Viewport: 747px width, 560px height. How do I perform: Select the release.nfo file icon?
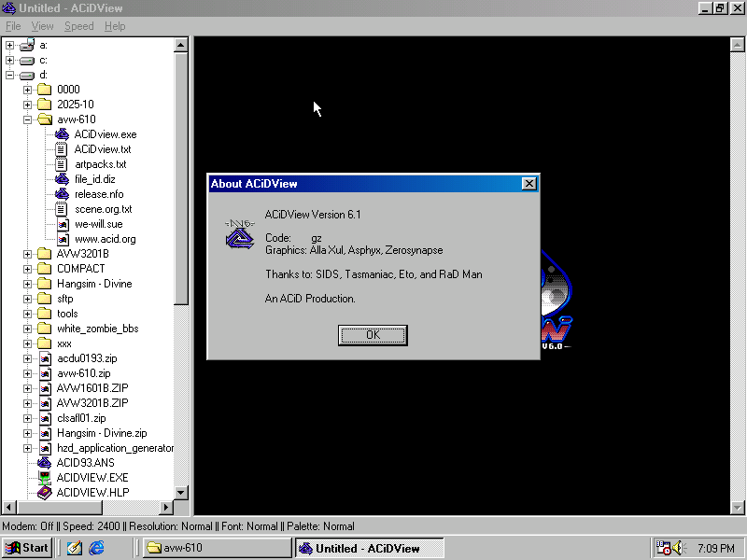click(x=62, y=194)
